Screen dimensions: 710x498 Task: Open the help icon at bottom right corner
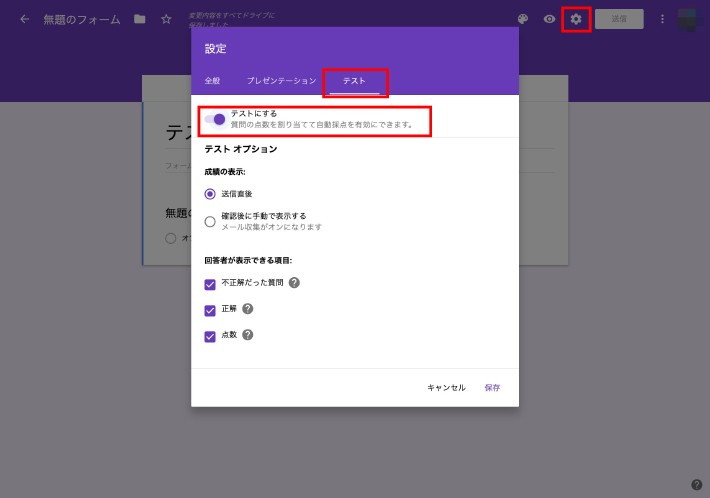(696, 484)
